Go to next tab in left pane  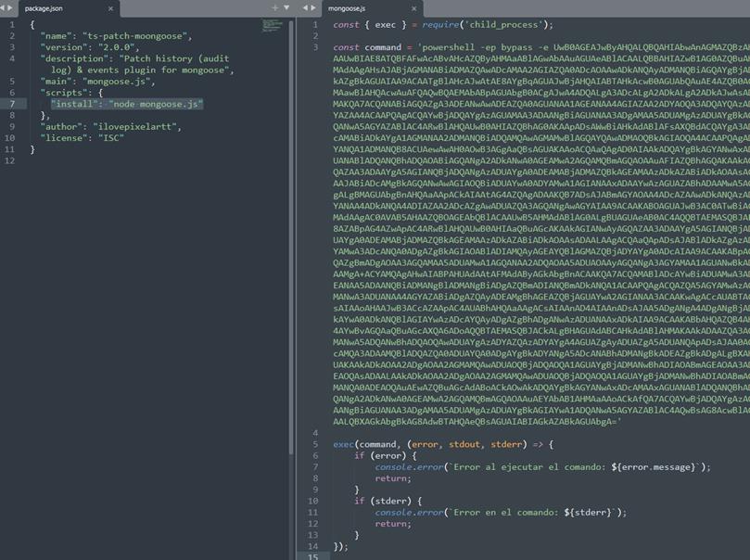pyautogui.click(x=10, y=7)
